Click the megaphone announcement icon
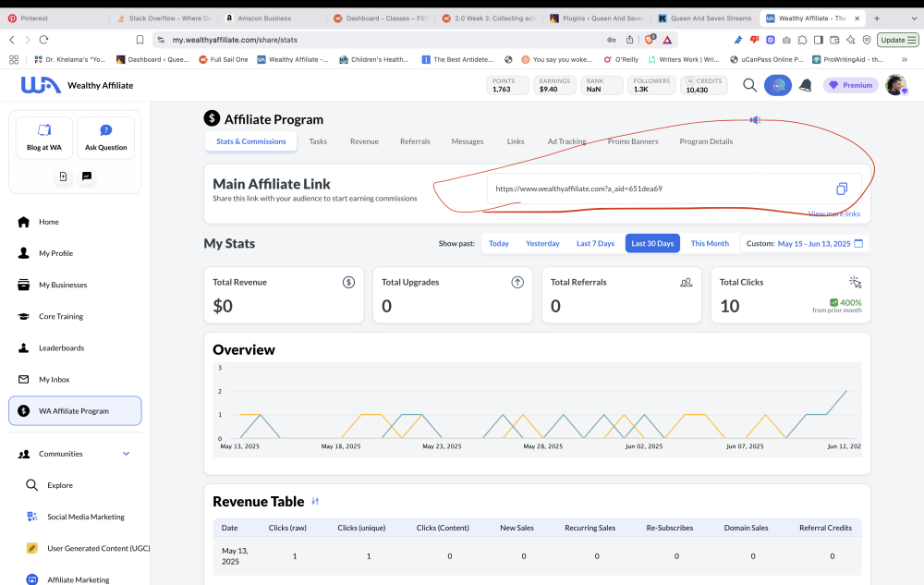Screen dimensions: 924x585 pos(755,119)
